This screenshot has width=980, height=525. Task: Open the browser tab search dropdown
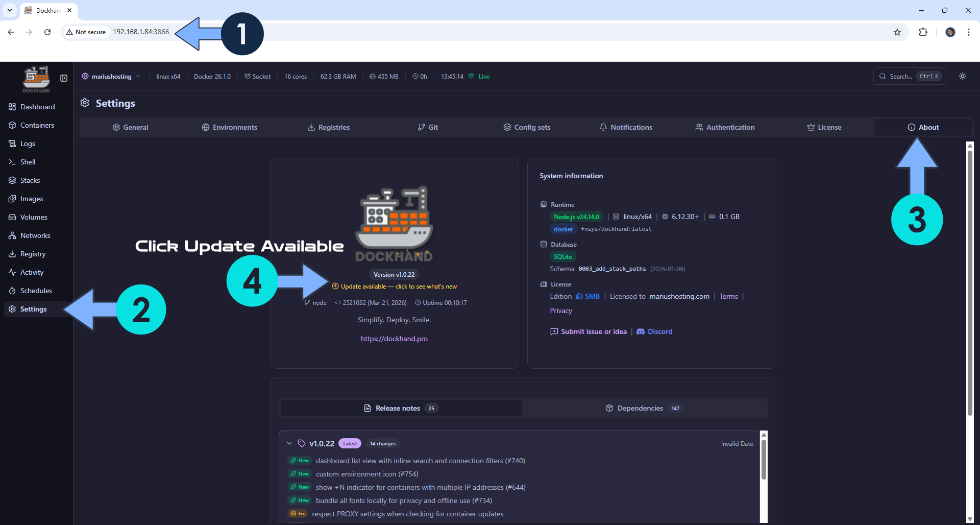point(9,10)
